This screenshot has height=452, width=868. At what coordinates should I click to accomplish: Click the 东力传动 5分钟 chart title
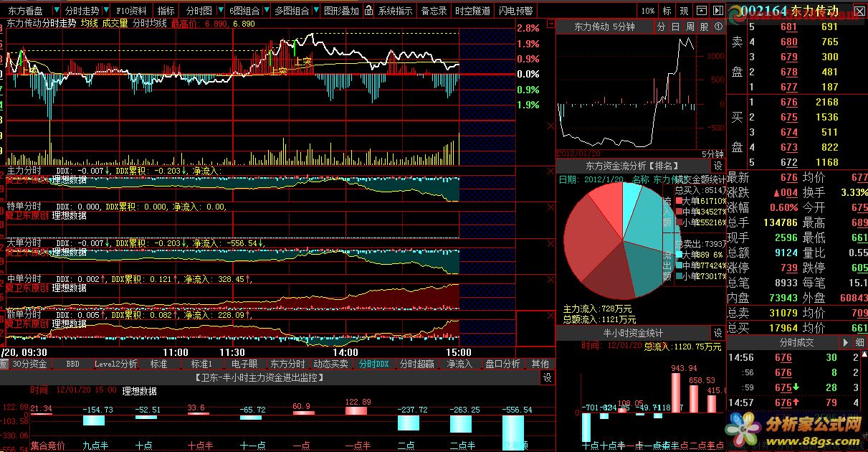click(605, 27)
